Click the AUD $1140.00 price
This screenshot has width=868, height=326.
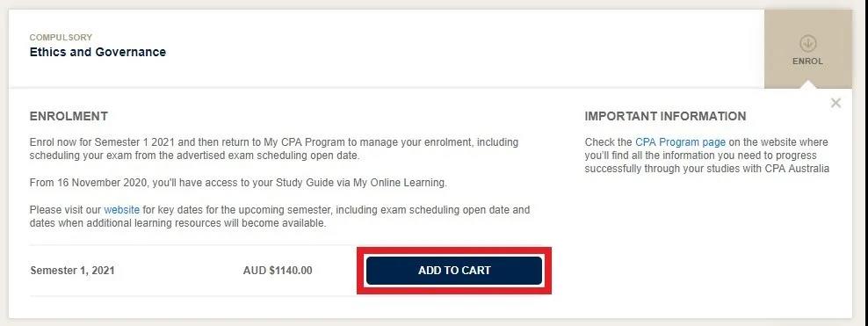pos(278,271)
